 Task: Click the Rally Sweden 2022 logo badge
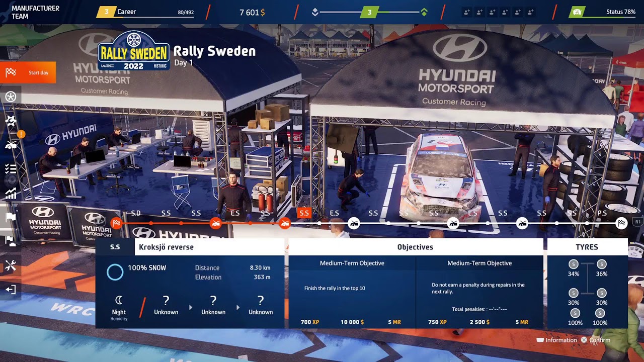(x=133, y=50)
